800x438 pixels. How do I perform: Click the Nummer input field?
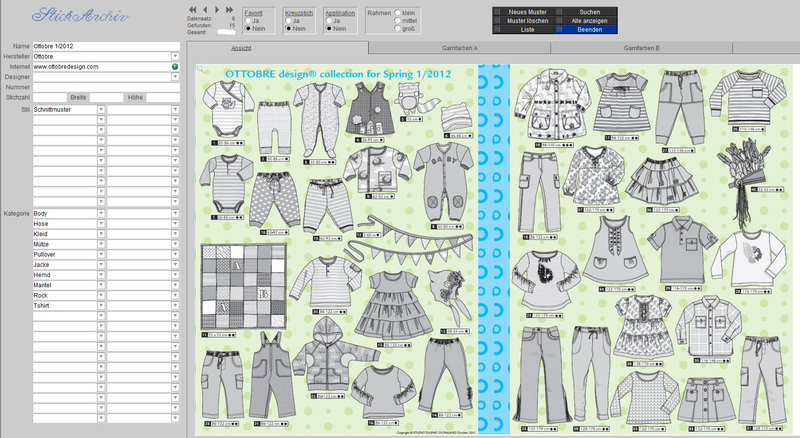tap(106, 87)
